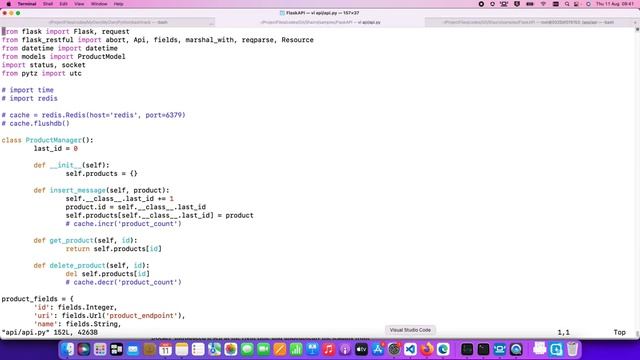The height and width of the screenshot is (360, 640).
Task: Click 'def get_product(self, id):' line
Action: (x=85, y=240)
